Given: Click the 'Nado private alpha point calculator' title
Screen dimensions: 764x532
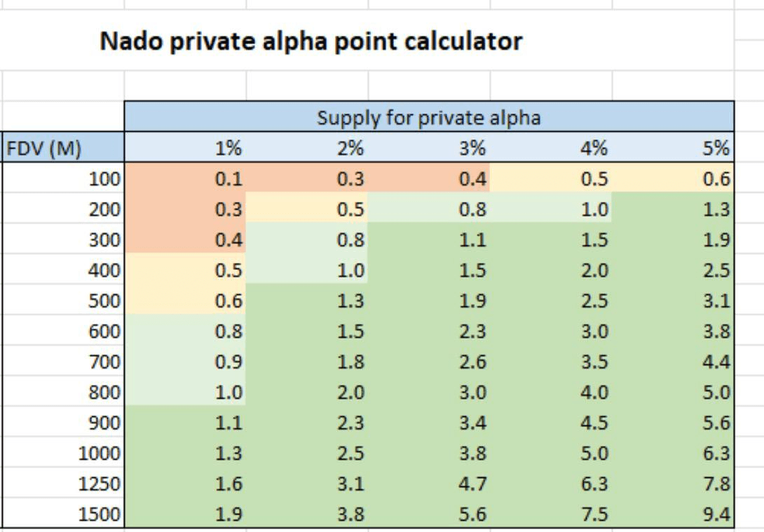Looking at the screenshot, I should 311,41.
